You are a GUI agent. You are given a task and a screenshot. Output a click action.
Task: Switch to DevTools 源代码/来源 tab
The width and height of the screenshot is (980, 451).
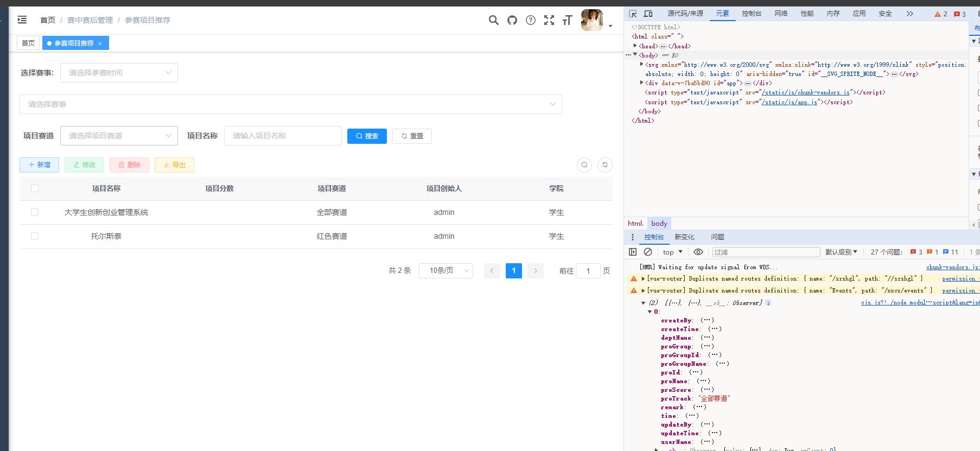pos(685,14)
